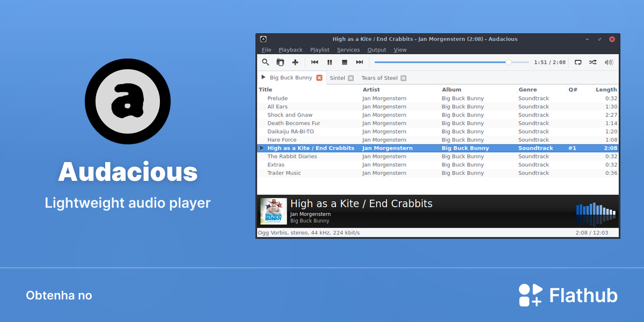Select The Rabbit Diaries track
This screenshot has height=322, width=644.
pos(438,157)
